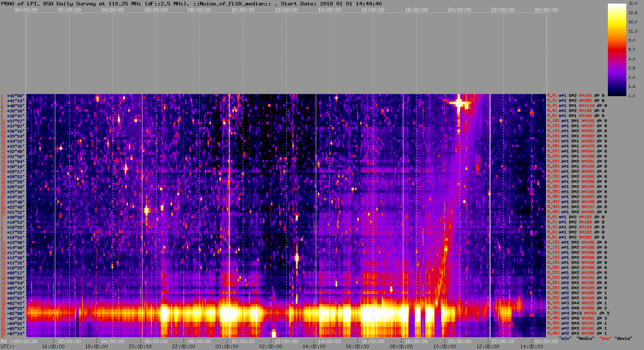Click the 11.3 color scale tick label
Viewport: 644px width, 350px height.
(x=633, y=31)
